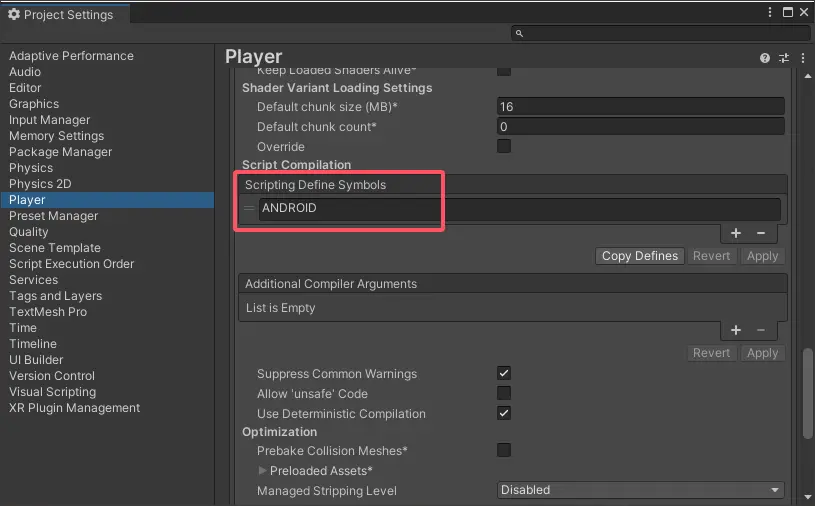Go to Input Manager settings
815x506 pixels.
(x=49, y=120)
